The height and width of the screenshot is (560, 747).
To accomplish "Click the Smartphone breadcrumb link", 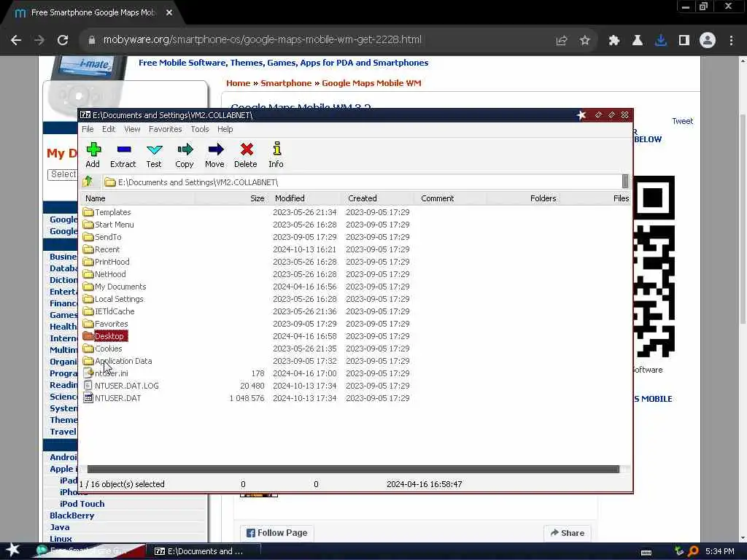I will click(x=286, y=83).
